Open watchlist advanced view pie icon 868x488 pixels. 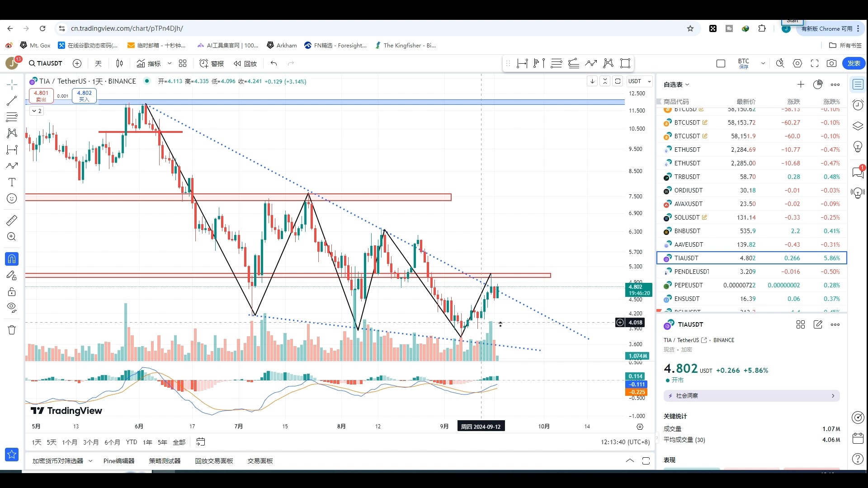coord(818,84)
